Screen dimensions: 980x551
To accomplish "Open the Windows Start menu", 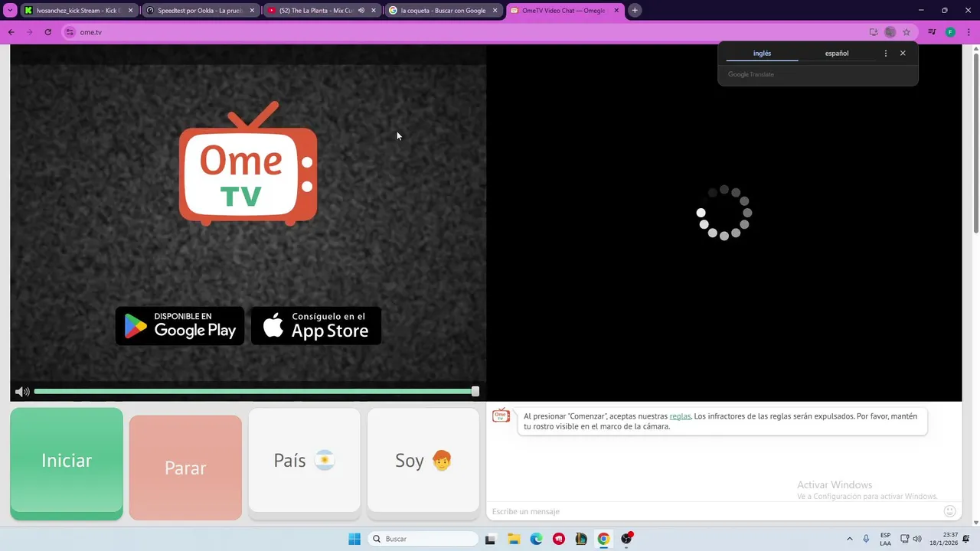I will coord(354,539).
